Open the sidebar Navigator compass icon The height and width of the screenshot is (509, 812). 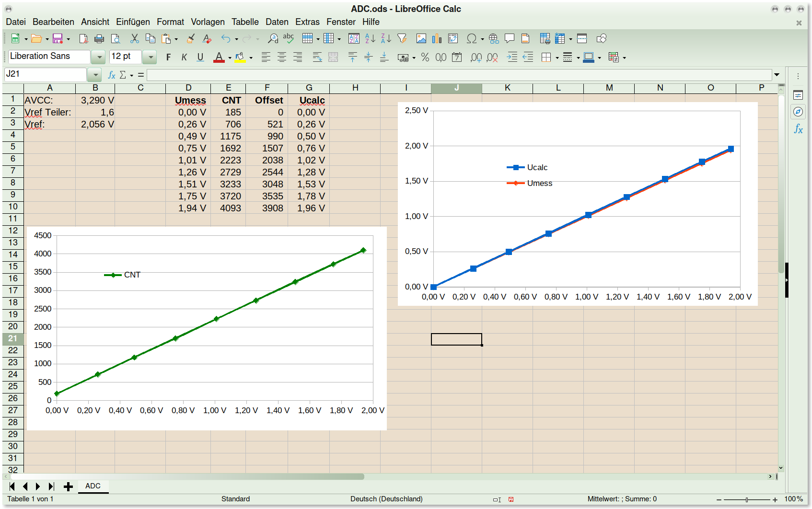point(798,112)
